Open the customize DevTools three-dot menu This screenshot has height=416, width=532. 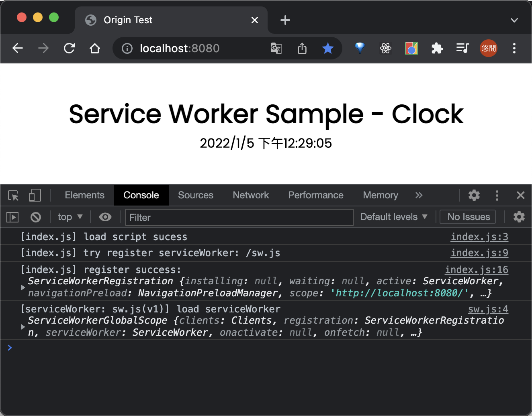pos(497,196)
